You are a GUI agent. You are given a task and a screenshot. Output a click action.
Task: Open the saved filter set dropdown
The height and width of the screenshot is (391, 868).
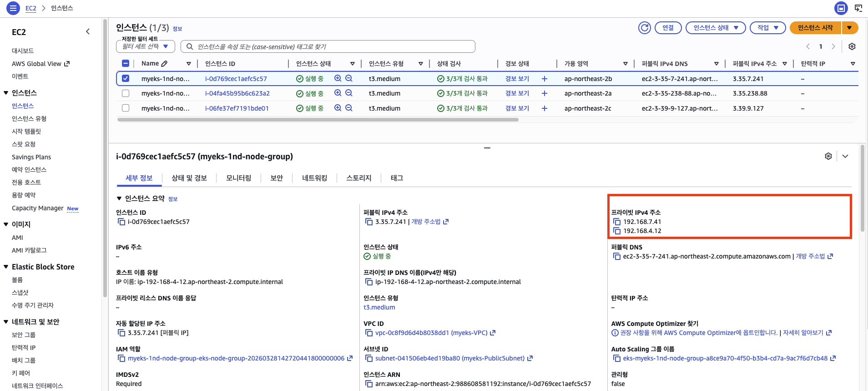coord(146,46)
